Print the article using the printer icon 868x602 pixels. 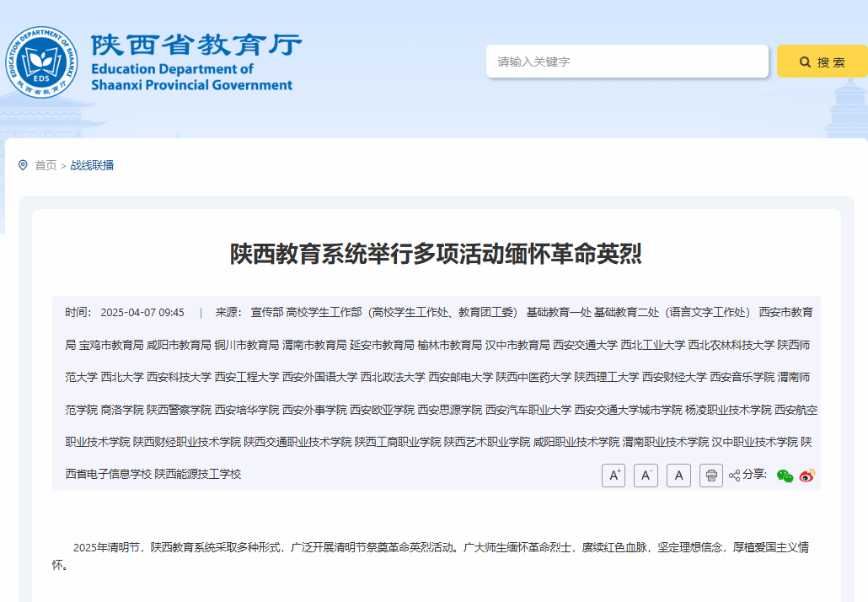coord(711,476)
